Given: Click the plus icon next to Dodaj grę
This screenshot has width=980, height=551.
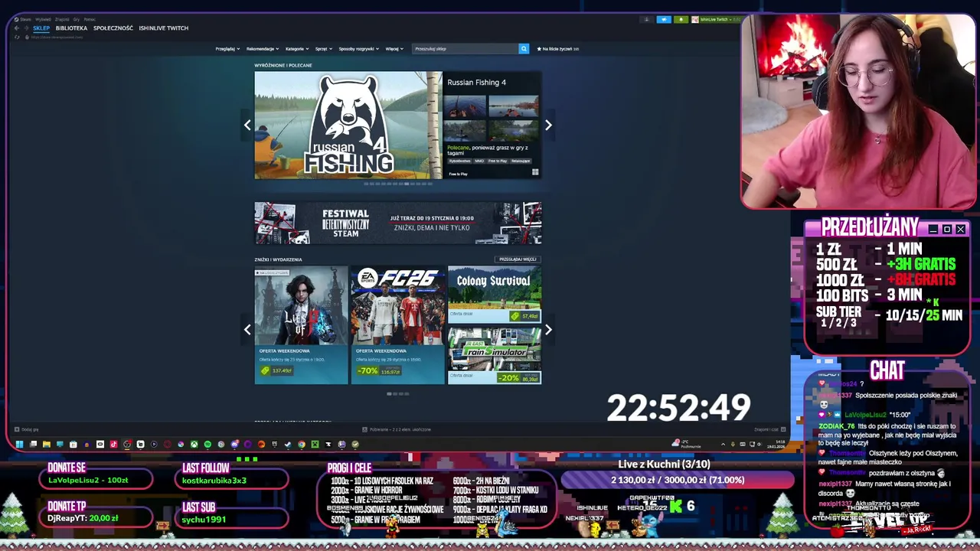Looking at the screenshot, I should point(17,429).
